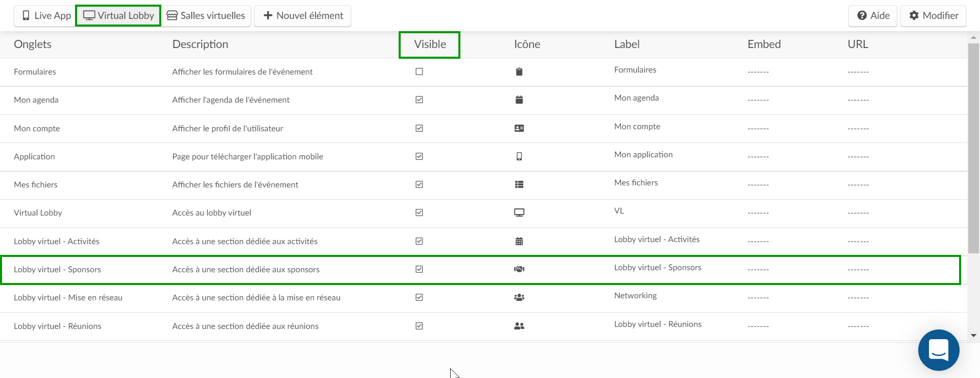This screenshot has width=980, height=378.
Task: Select the Formulaires tab name cell
Action: click(35, 72)
